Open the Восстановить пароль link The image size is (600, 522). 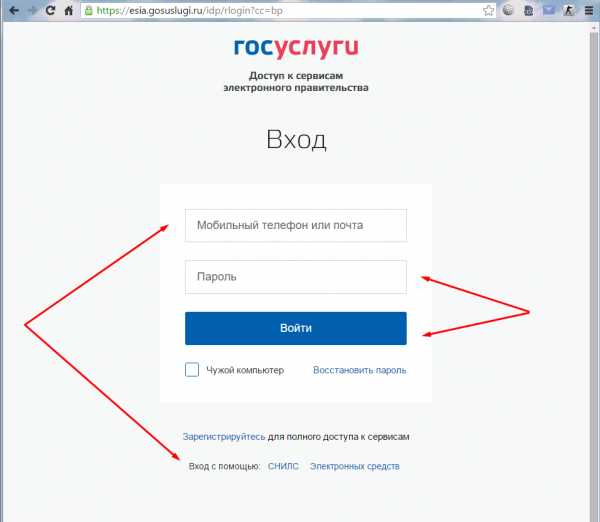360,370
